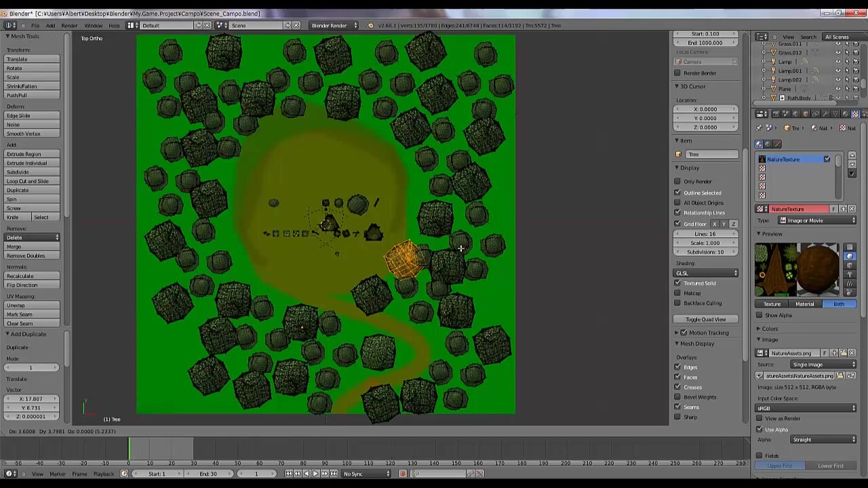Open the Constraints properties tab icon
This screenshot has width=868, height=488.
815,114
